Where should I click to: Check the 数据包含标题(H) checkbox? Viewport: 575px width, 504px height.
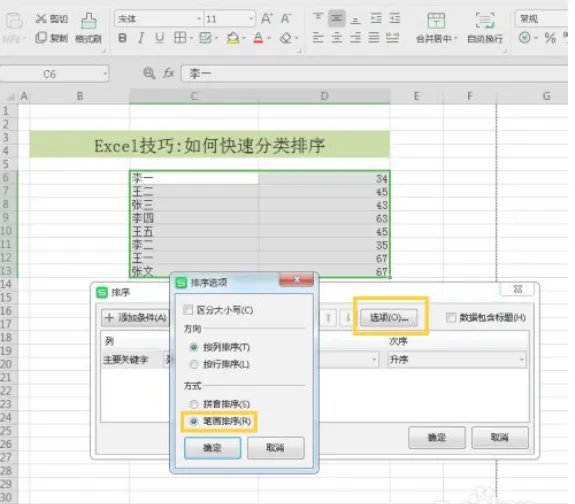[451, 317]
